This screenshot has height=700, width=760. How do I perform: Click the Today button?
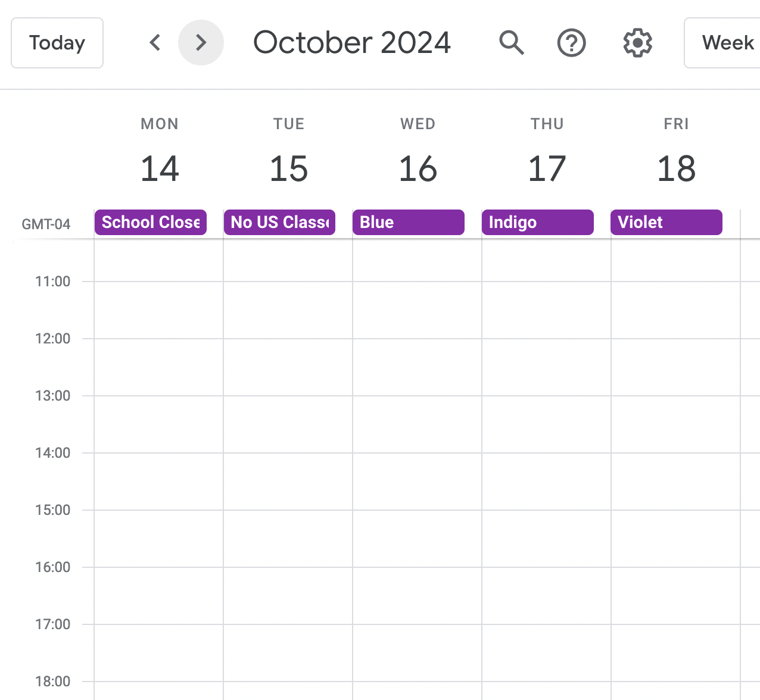57,43
